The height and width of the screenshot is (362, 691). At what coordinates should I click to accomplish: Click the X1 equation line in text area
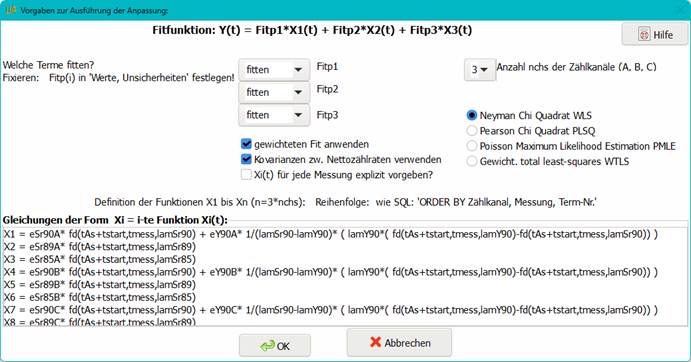coord(331,234)
